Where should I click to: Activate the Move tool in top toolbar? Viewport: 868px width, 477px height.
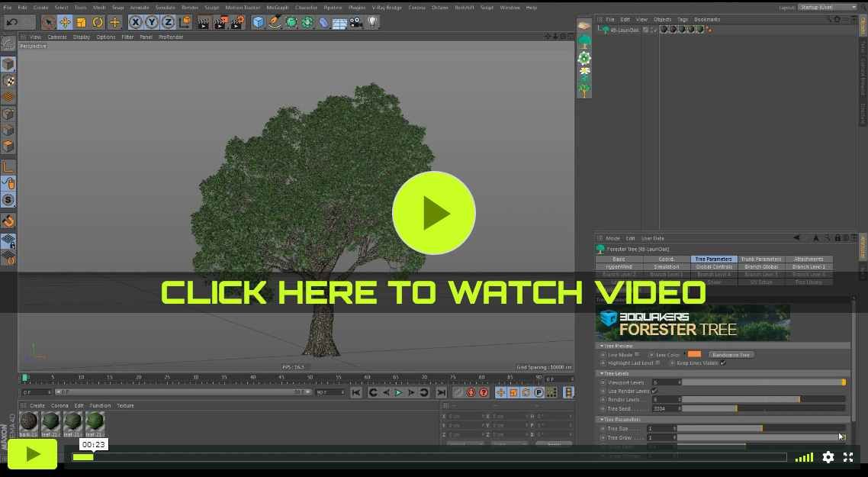pyautogui.click(x=65, y=22)
